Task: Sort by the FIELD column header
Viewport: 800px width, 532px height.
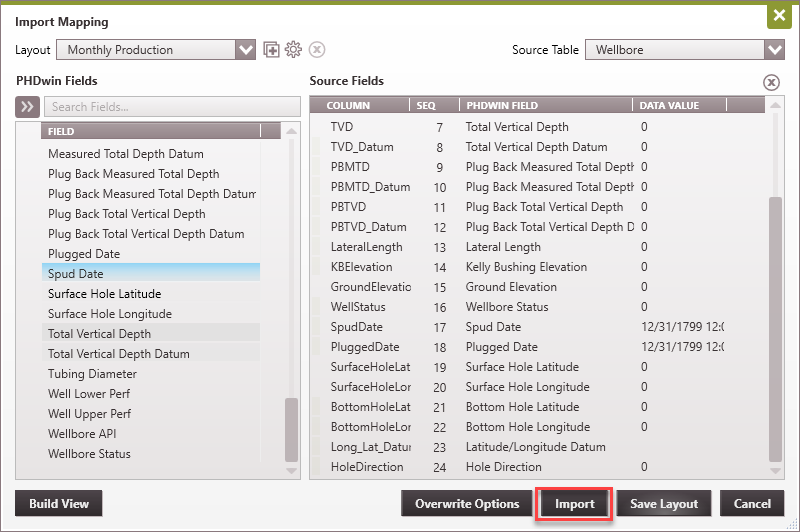Action: pos(151,131)
